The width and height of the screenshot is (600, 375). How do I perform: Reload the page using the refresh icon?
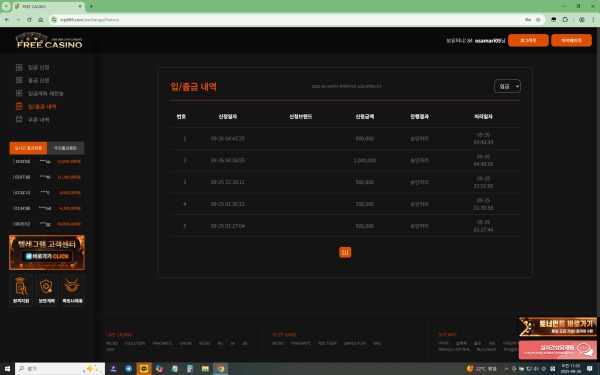[x=29, y=20]
